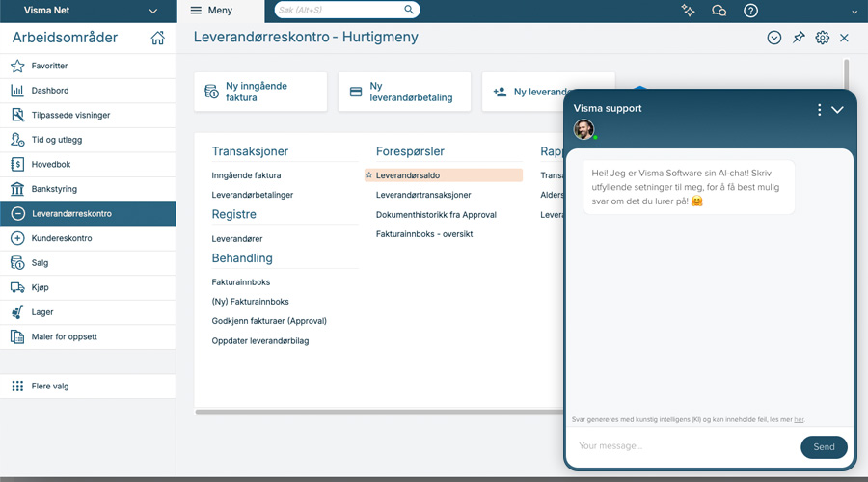Close the Hurtigmeny with X button
The image size is (868, 482).
coord(844,38)
